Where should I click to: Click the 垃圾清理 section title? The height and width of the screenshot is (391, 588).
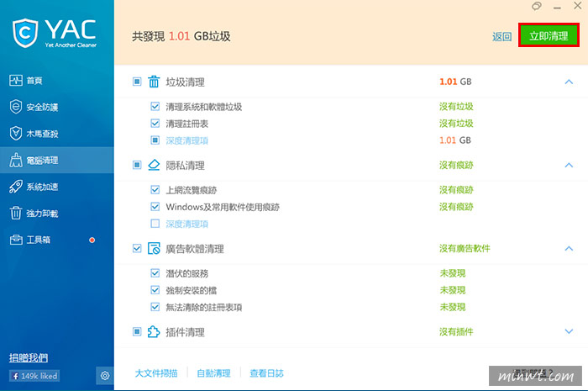tap(186, 82)
